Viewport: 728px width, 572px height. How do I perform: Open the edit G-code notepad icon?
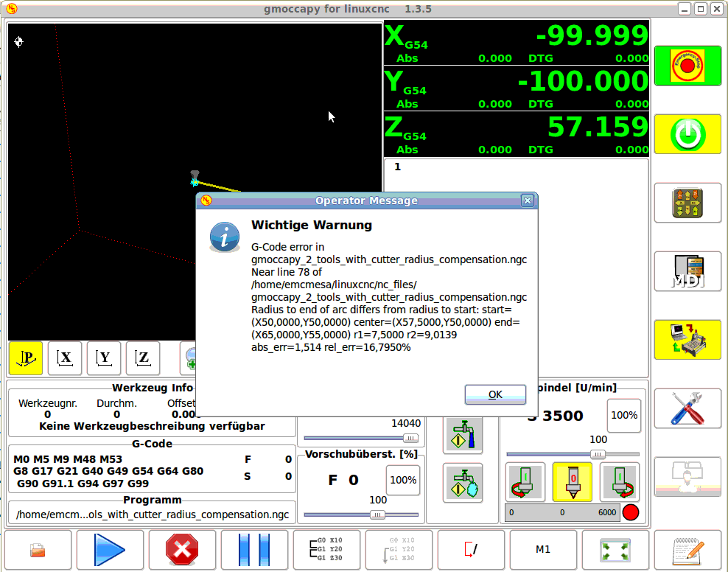tap(687, 550)
